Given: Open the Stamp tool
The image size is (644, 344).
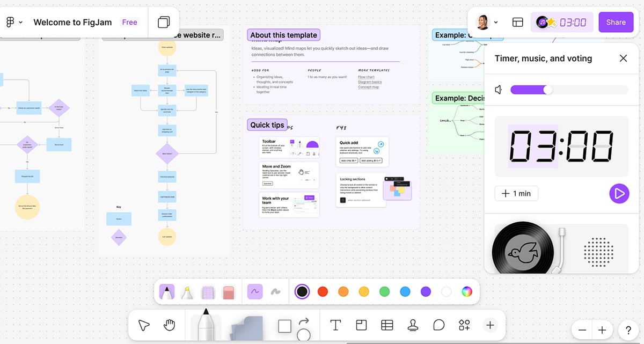Looking at the screenshot, I should [413, 325].
